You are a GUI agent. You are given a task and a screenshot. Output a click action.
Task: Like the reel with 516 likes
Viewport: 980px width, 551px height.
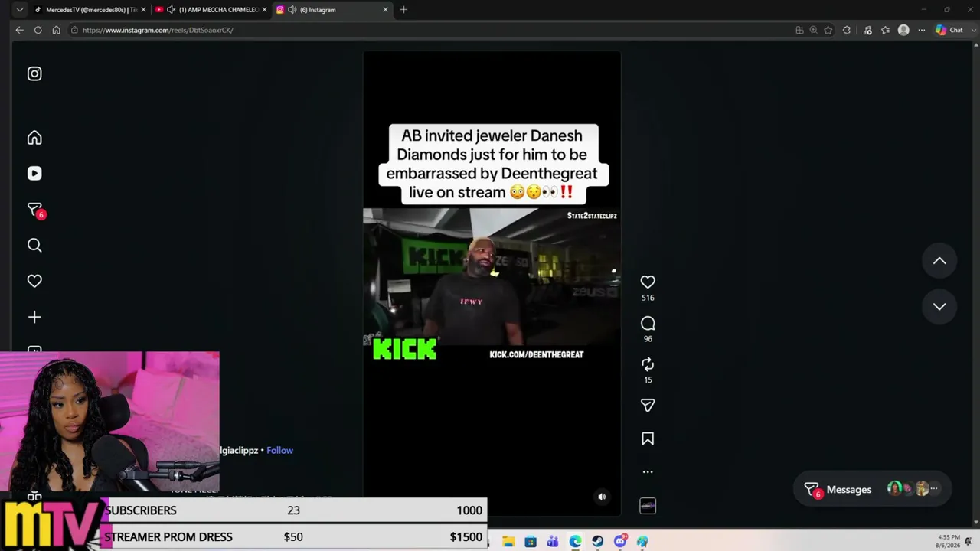(648, 282)
